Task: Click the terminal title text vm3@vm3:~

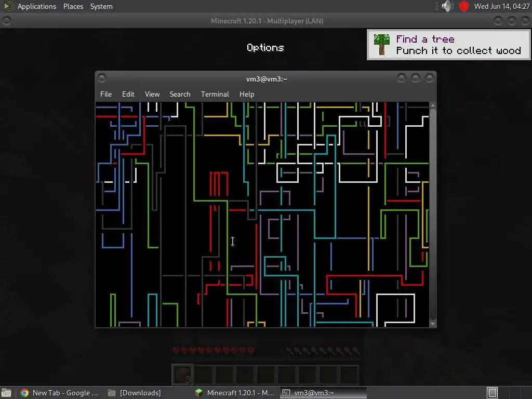Action: (x=267, y=79)
